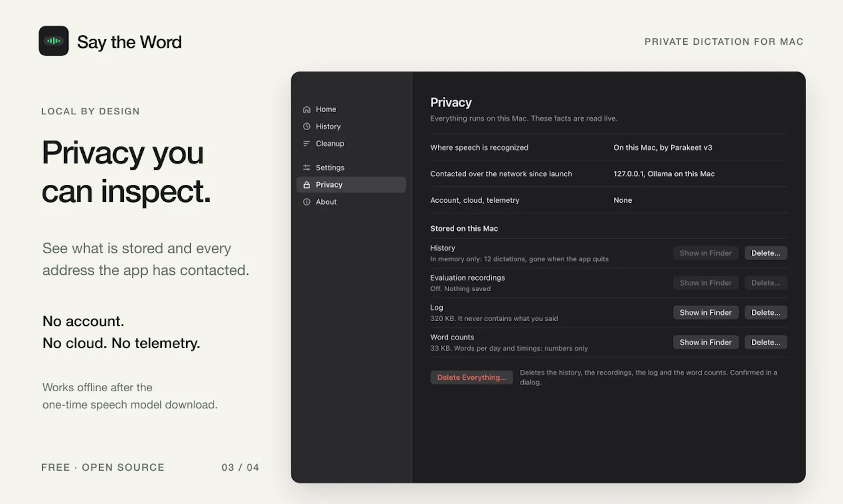Screen dimensions: 843x504
Task: Show the Log in Finder
Action: pos(705,312)
